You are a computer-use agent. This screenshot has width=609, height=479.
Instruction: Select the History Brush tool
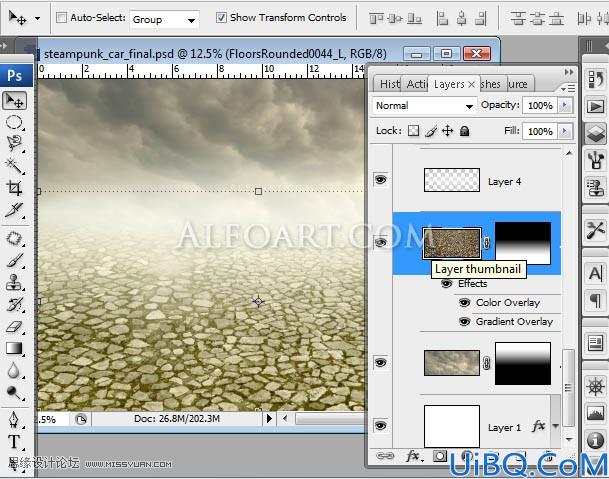pyautogui.click(x=14, y=305)
